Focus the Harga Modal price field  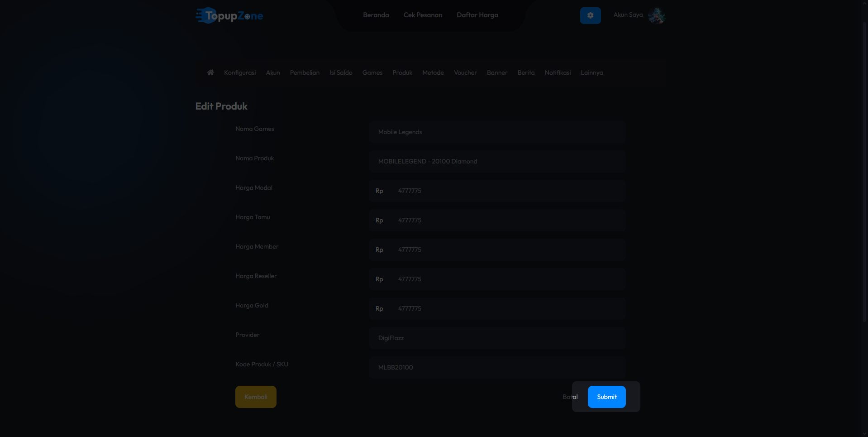click(507, 191)
